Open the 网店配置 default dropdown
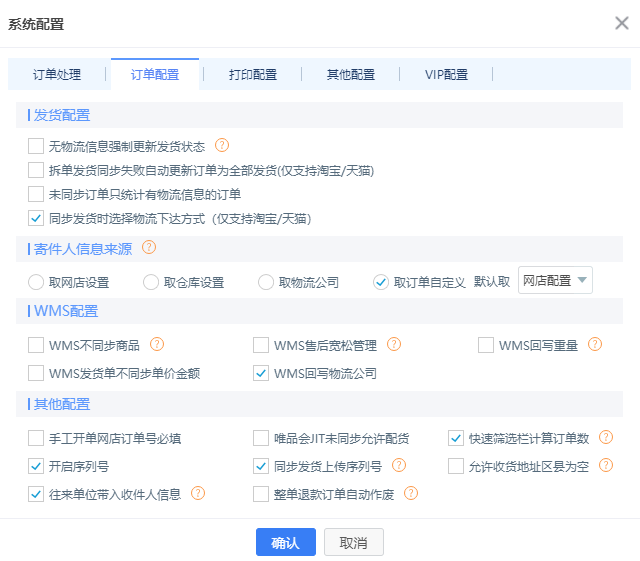The width and height of the screenshot is (640, 561). [555, 280]
